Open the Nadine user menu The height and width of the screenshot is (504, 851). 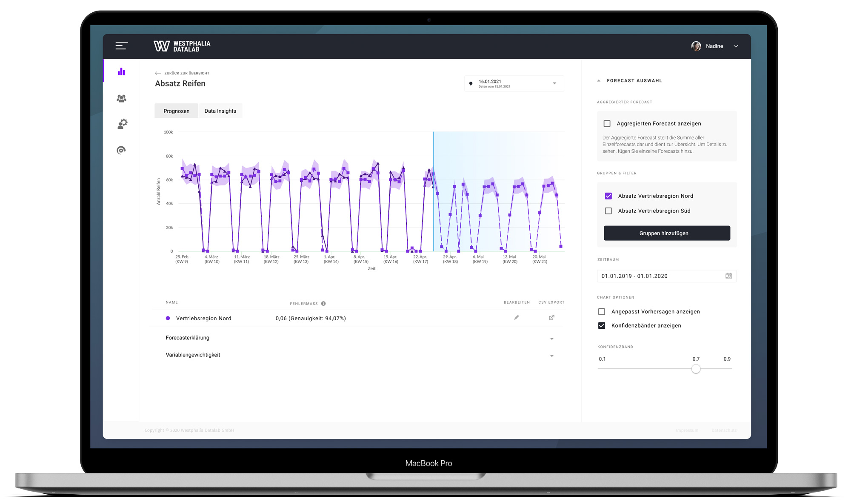715,46
